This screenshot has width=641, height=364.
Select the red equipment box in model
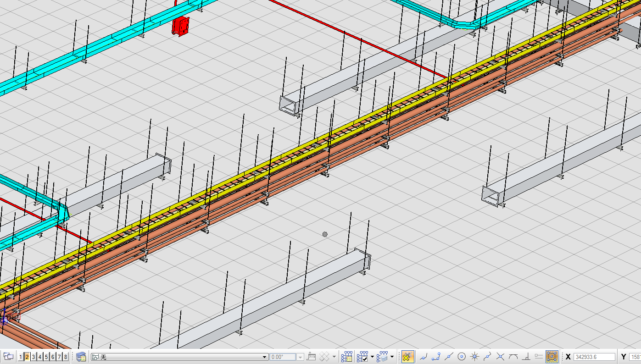pyautogui.click(x=180, y=25)
